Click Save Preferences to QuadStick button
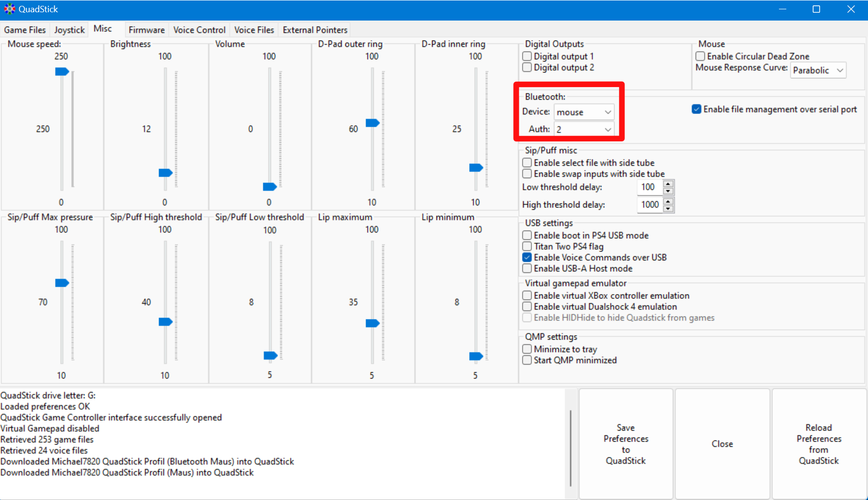The width and height of the screenshot is (868, 500). 626,444
